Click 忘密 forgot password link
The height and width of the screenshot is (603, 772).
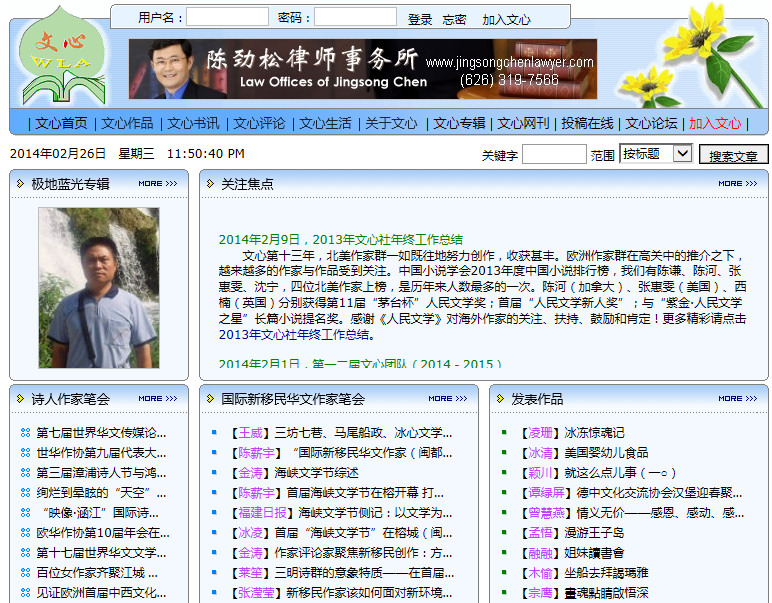click(x=454, y=19)
